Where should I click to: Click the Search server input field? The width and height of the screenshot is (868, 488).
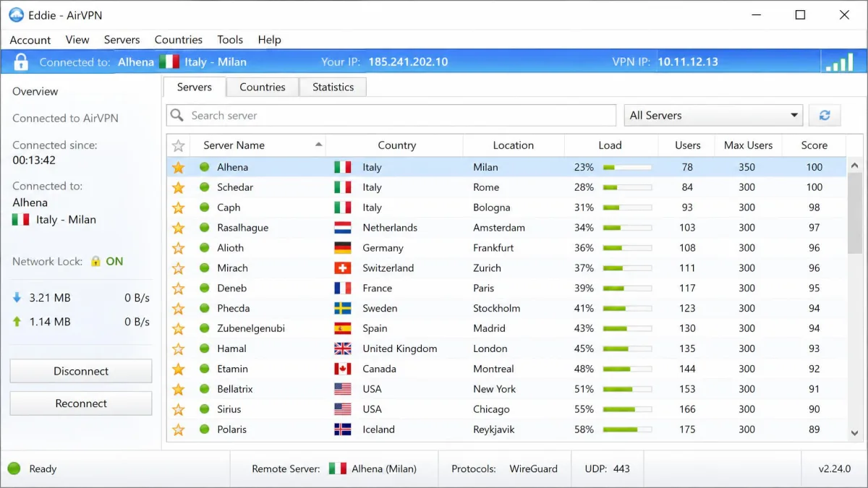[x=391, y=115]
